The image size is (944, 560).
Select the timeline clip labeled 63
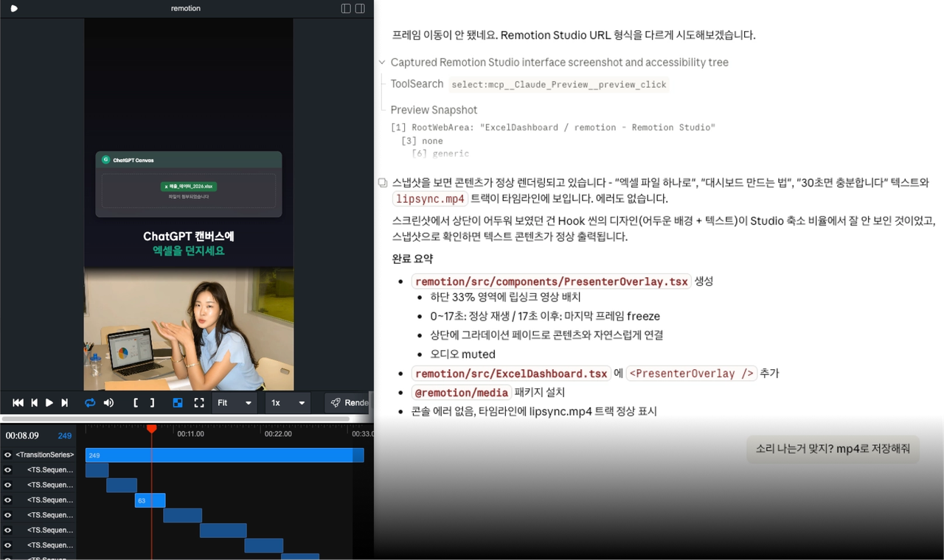[150, 500]
